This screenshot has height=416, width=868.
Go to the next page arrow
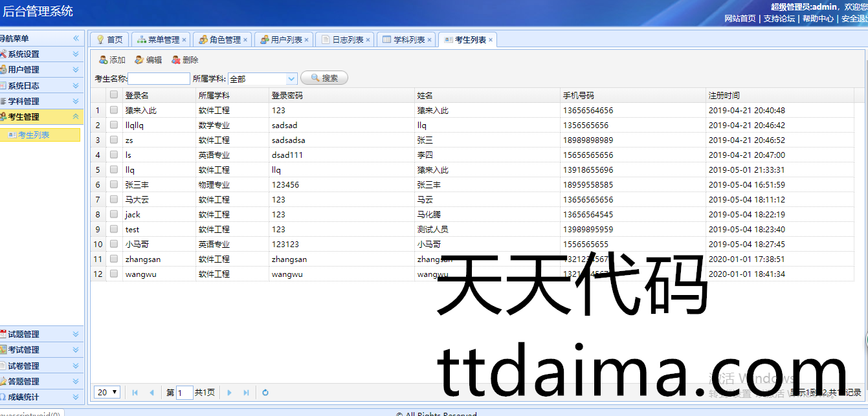pos(229,393)
